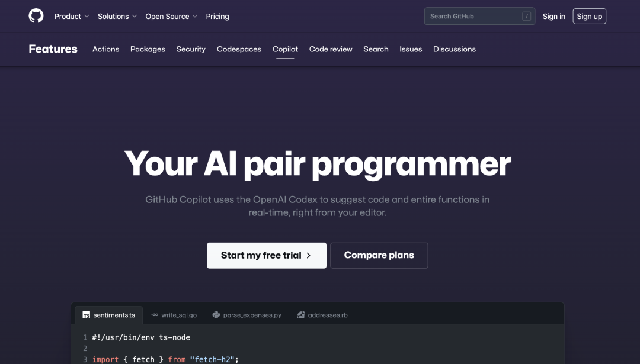Go to the Discussions feature page
Image resolution: width=640 pixels, height=364 pixels.
455,49
